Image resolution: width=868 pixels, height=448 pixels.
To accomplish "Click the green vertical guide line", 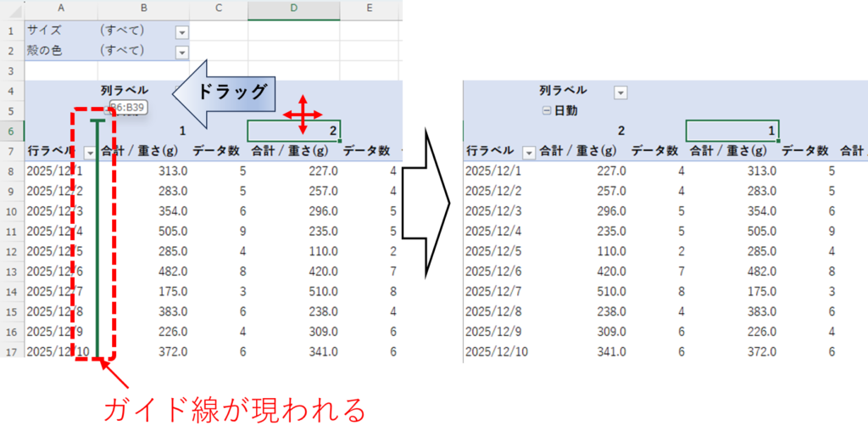I will pos(97,238).
